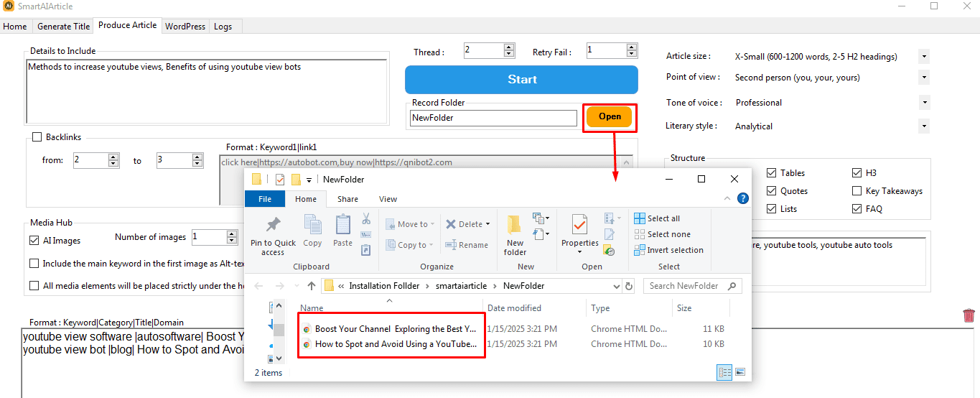980x398 pixels.
Task: Refresh the NewFolder address bar
Action: 629,286
